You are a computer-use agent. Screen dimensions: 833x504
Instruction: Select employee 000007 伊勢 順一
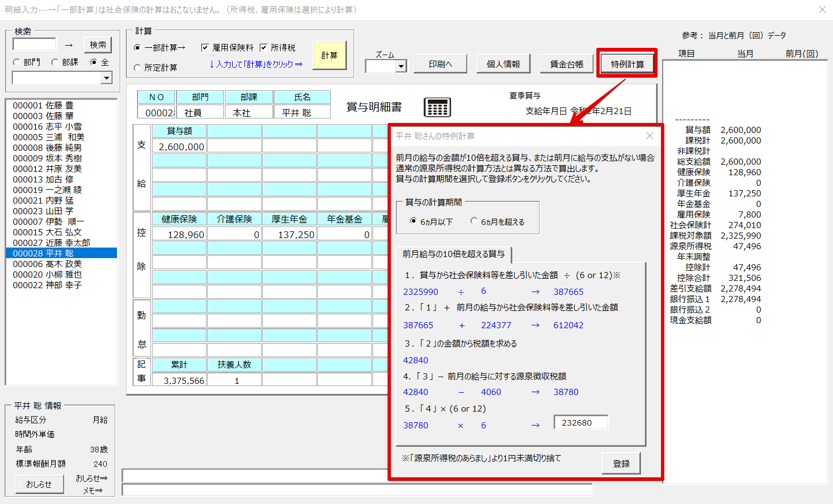61,222
